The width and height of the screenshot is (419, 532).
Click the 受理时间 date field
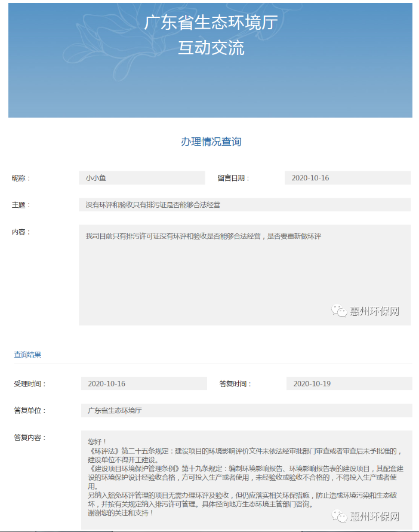(143, 383)
